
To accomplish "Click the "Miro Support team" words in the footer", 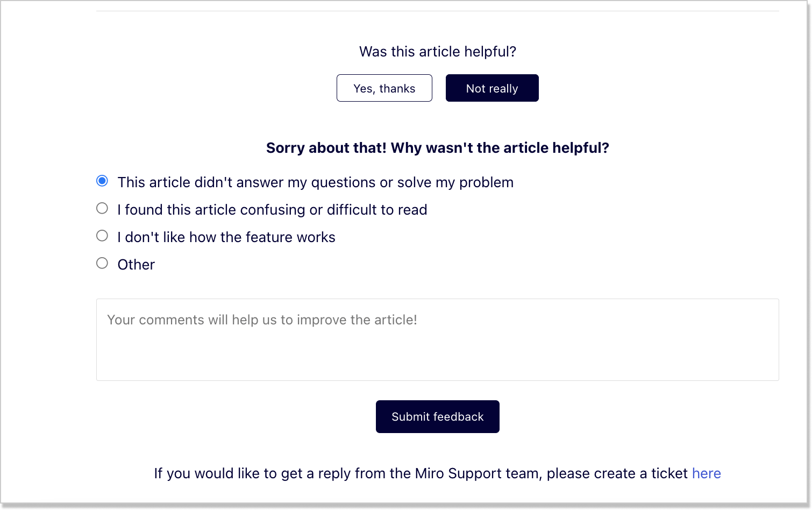I will [477, 473].
